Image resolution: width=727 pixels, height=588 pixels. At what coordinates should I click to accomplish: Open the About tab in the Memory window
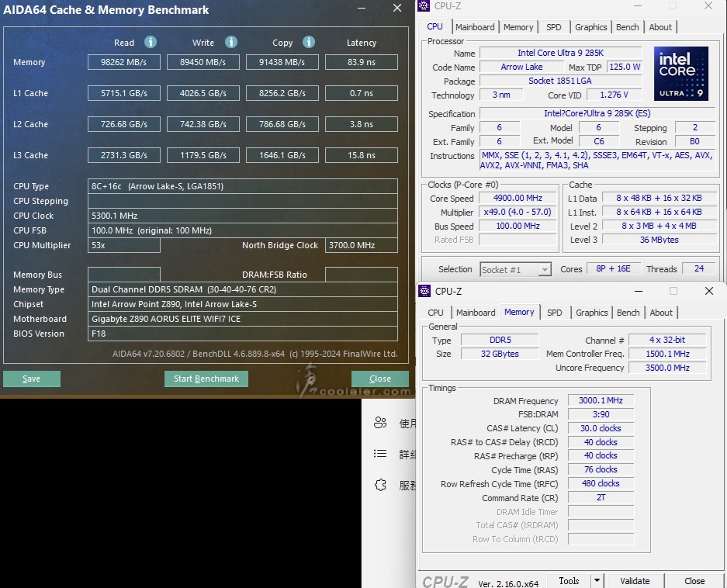pos(661,313)
